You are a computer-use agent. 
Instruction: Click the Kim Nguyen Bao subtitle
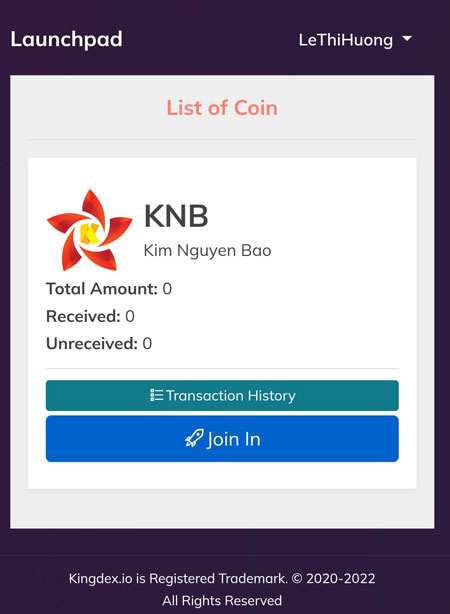click(207, 251)
